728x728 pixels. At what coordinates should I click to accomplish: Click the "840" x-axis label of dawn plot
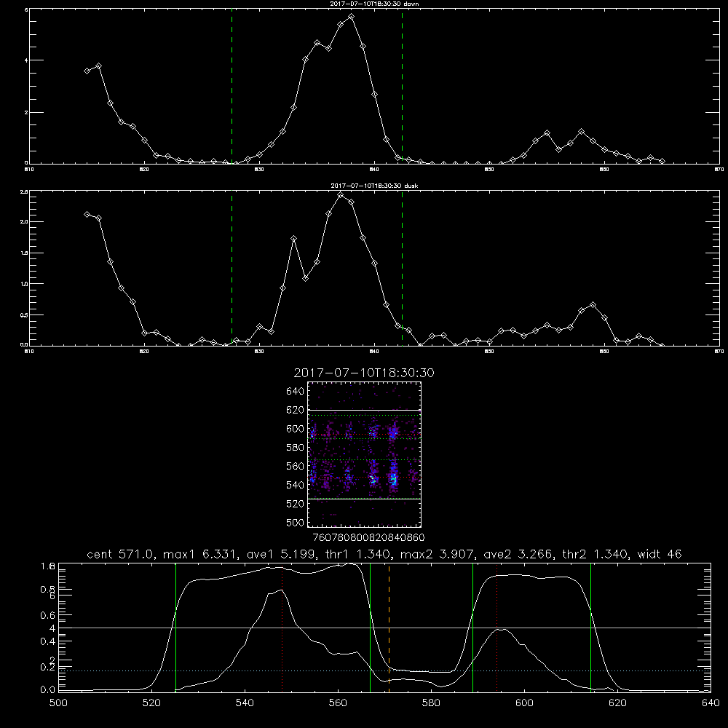[x=375, y=170]
